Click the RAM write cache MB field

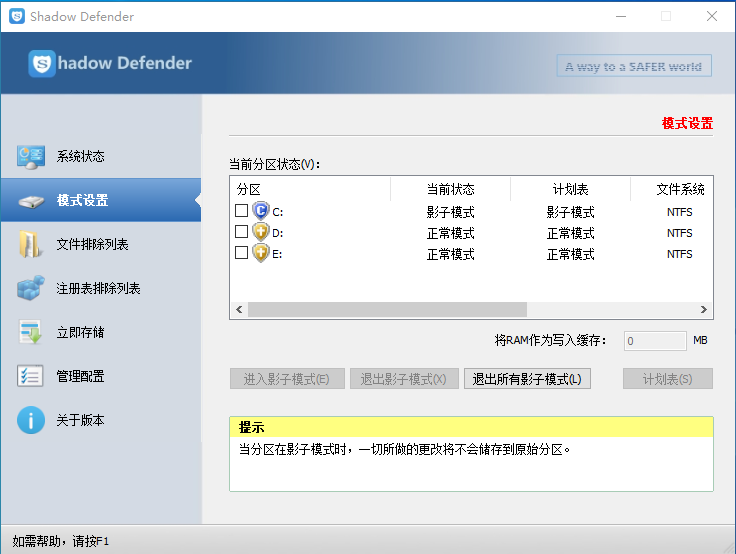pyautogui.click(x=655, y=341)
